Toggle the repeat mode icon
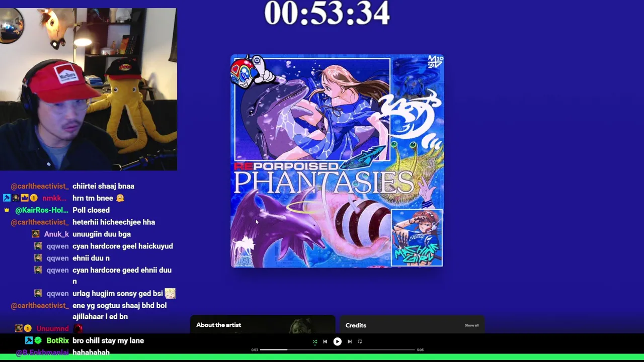 point(360,341)
